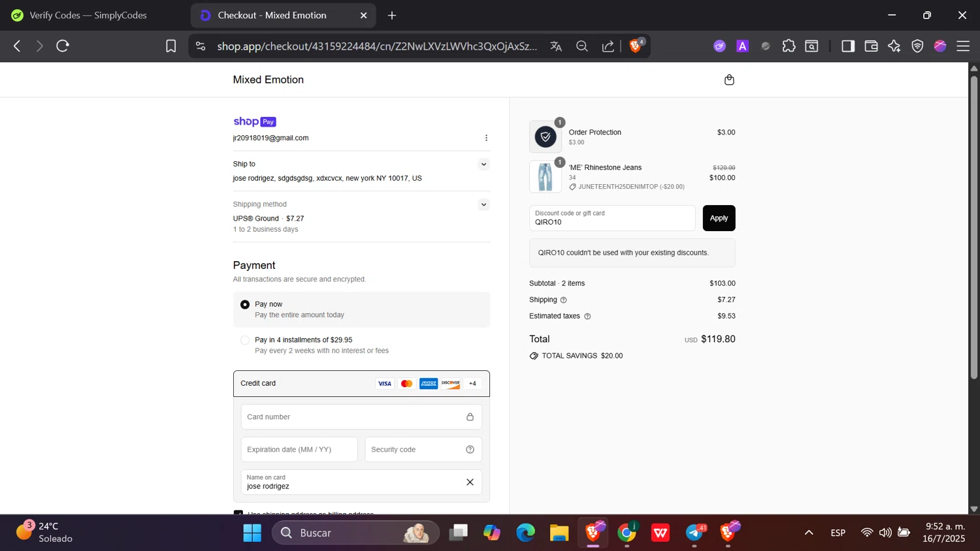Open Brave Shields lion icon
The height and width of the screenshot is (551, 980).
635,46
